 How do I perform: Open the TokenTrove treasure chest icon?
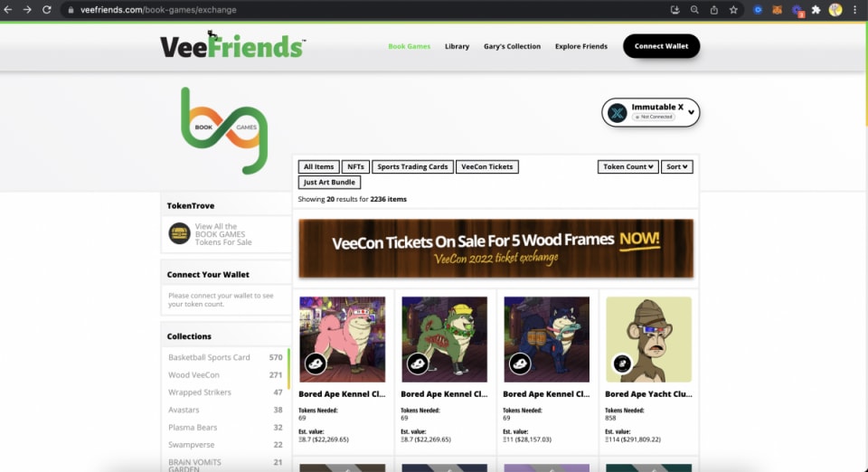click(179, 233)
